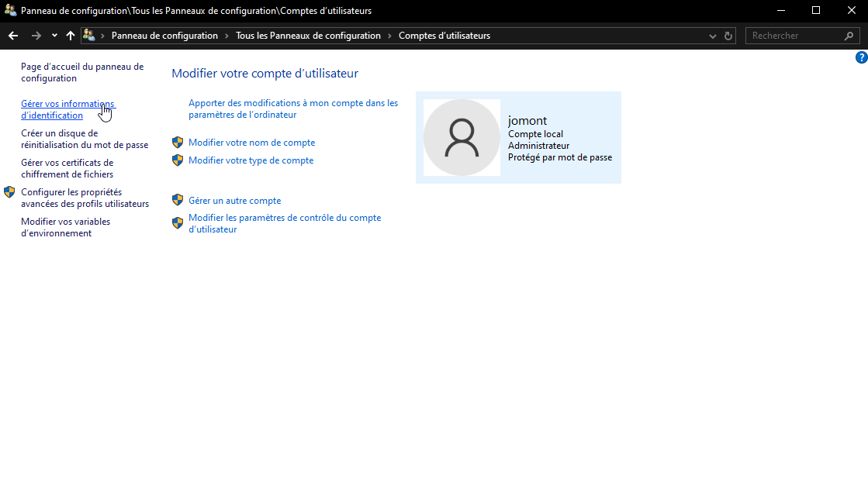Open Gérer vos informations d'identification link
Screen dimensions: 868x489
point(67,109)
